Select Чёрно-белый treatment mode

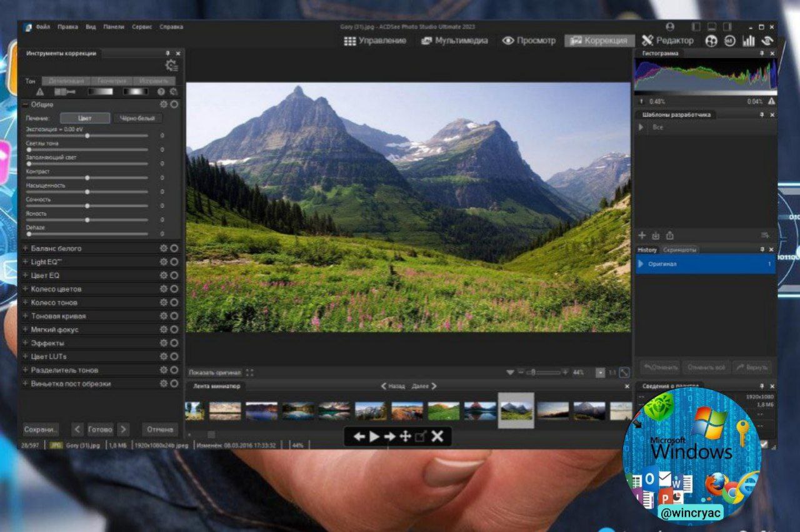(x=137, y=118)
